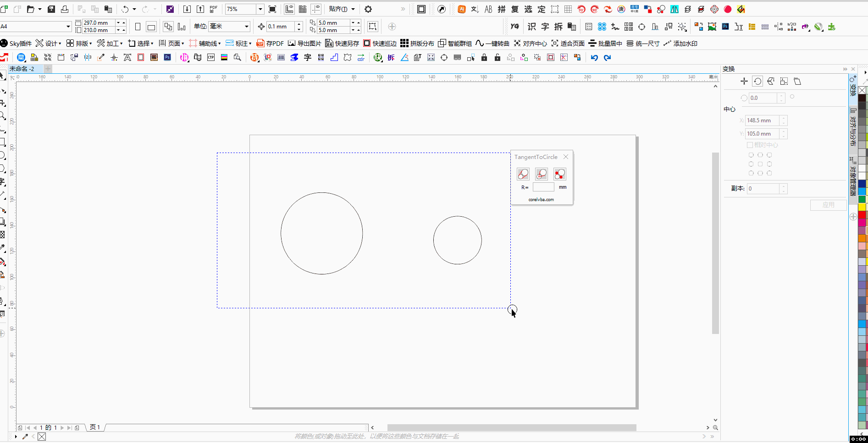Click the Save floppy disk icon
Viewport: 868px width, 443px height.
51,9
